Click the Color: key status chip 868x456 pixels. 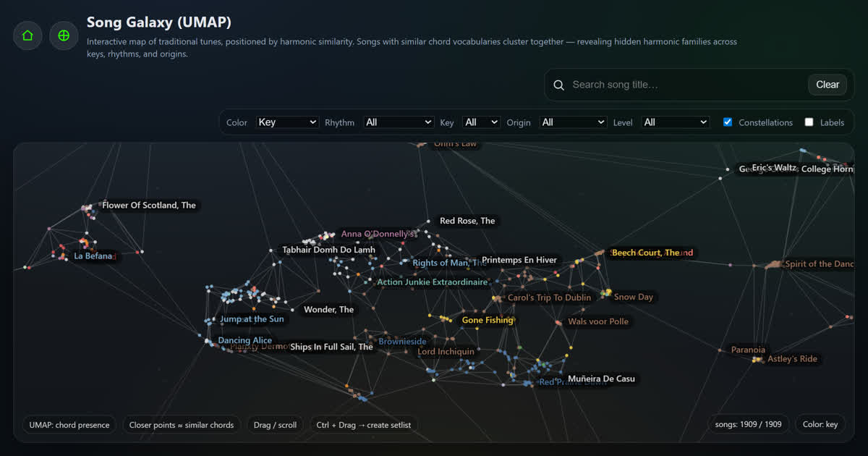820,424
